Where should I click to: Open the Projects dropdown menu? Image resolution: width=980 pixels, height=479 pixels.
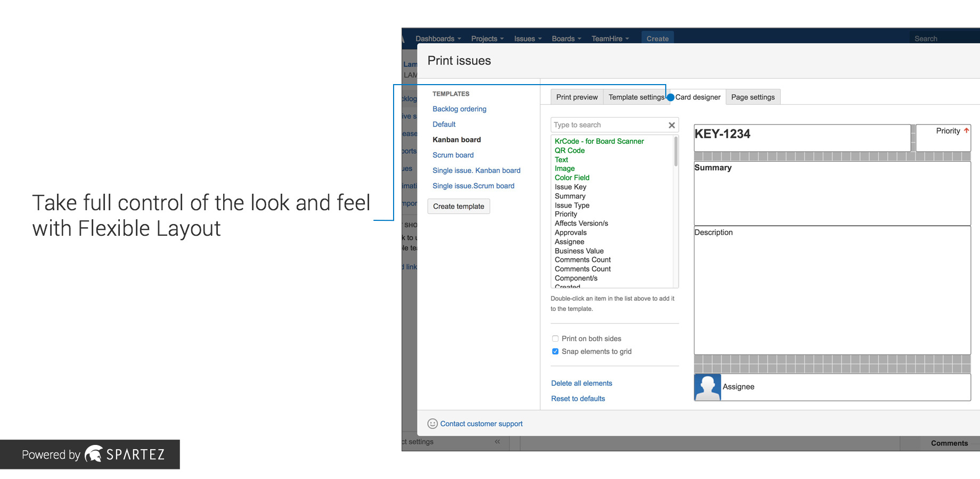[x=487, y=39]
